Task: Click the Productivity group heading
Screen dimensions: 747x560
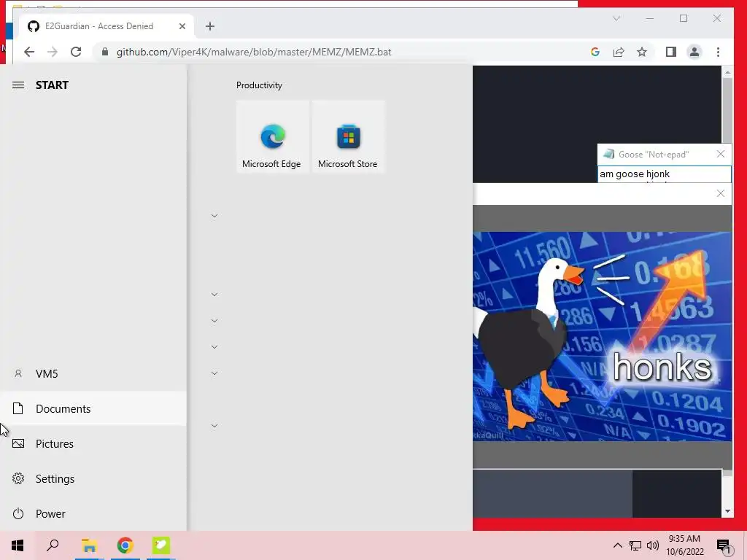Action: (x=259, y=85)
